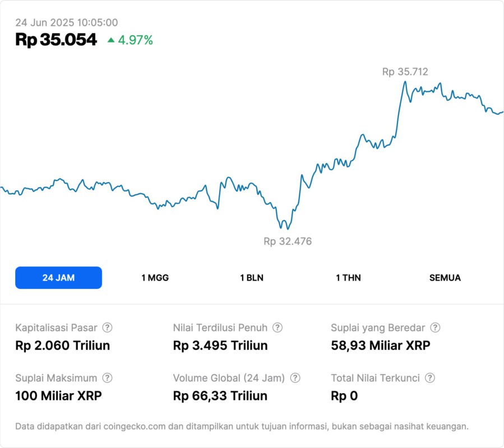This screenshot has height=448, width=504.
Task: Click the green up-arrow price change indicator
Action: click(x=111, y=40)
